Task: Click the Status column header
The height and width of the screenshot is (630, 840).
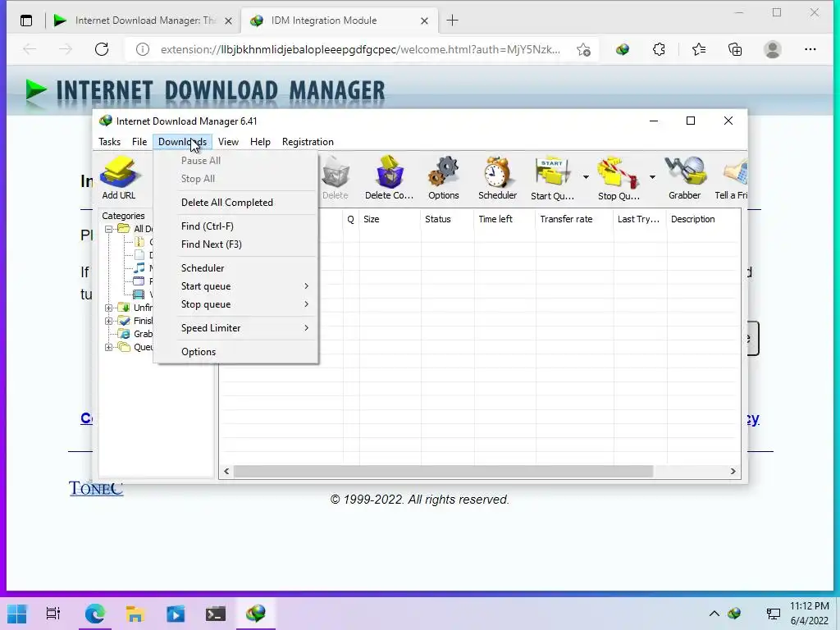Action: point(447,219)
